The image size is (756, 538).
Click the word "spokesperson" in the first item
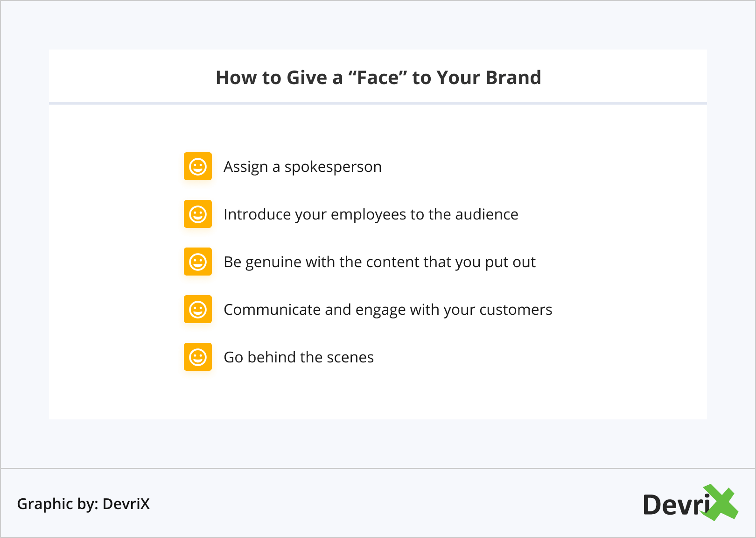click(x=333, y=167)
